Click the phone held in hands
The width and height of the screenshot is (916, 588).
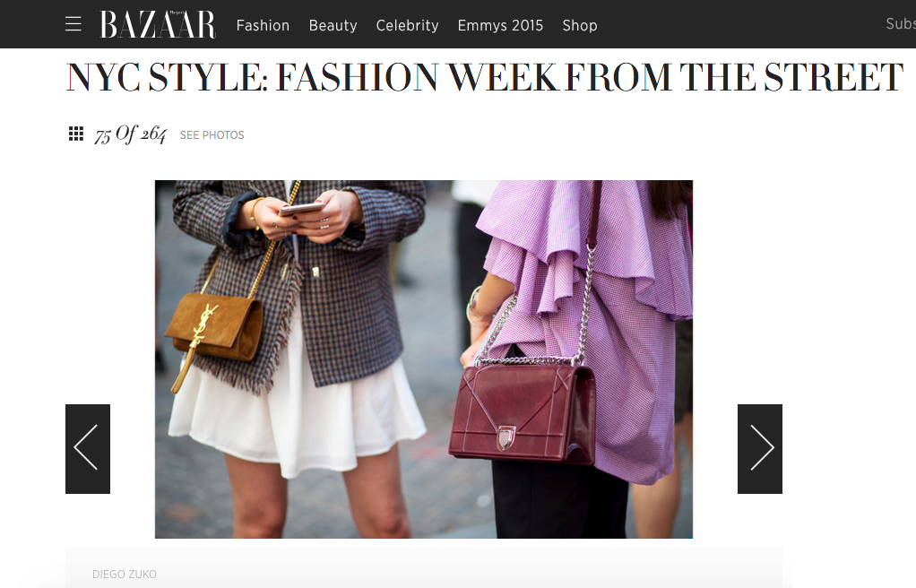pos(301,209)
